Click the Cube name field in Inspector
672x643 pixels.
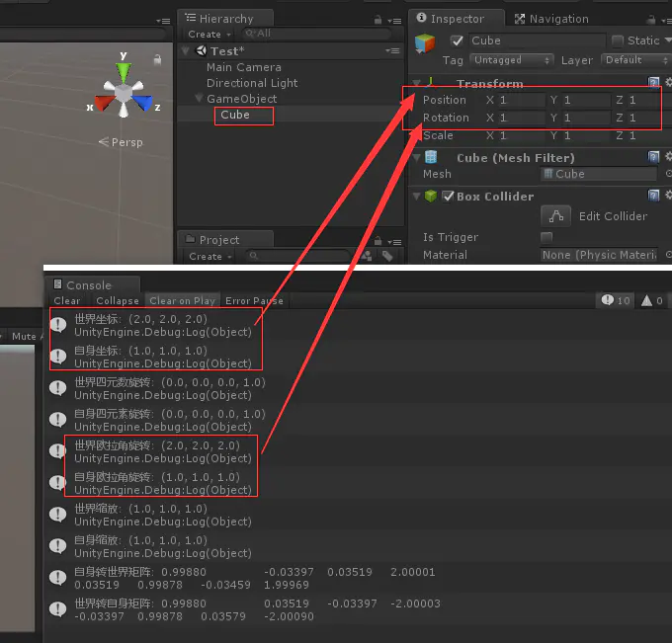pyautogui.click(x=538, y=40)
